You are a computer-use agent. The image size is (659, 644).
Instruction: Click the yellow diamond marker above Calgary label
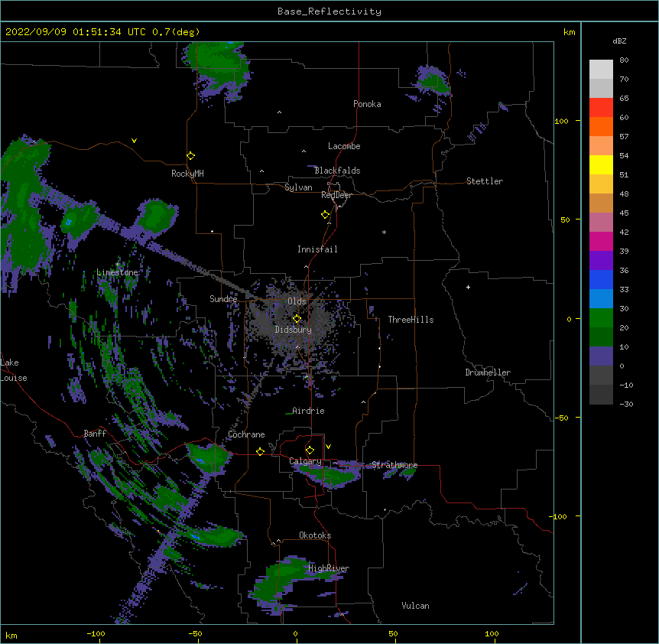tap(310, 450)
